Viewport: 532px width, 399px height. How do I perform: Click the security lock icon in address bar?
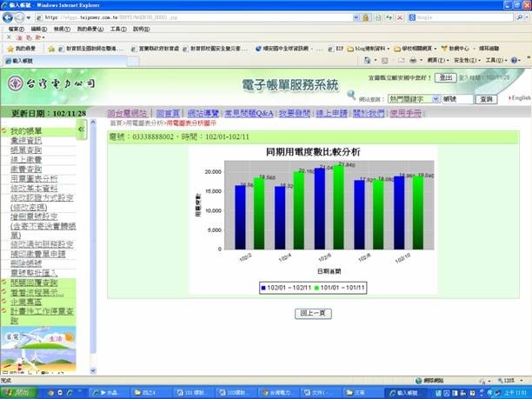click(365, 17)
